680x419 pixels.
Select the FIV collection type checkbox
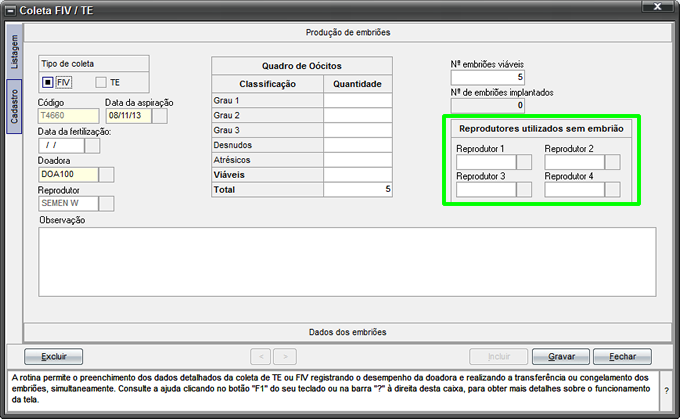[x=48, y=82]
